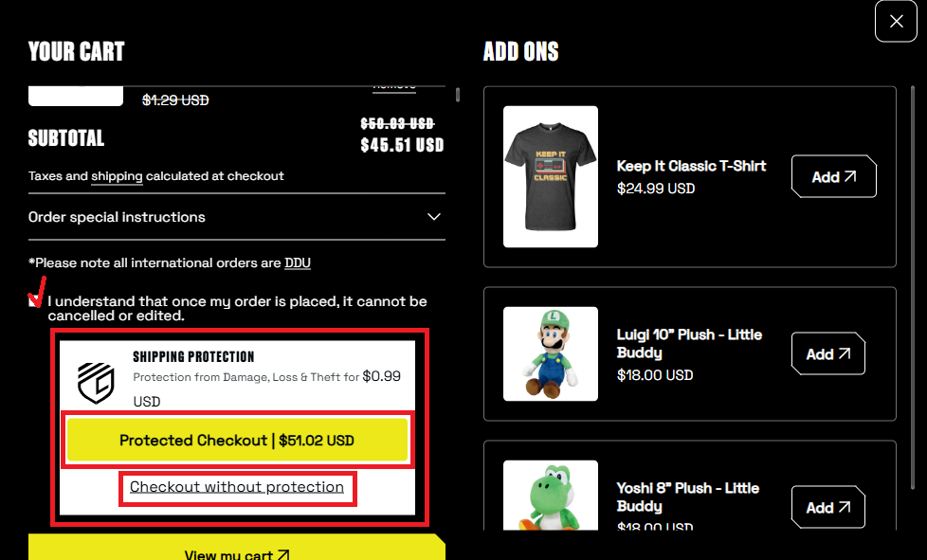927x560 pixels.
Task: Follow the DDU link
Action: click(298, 262)
